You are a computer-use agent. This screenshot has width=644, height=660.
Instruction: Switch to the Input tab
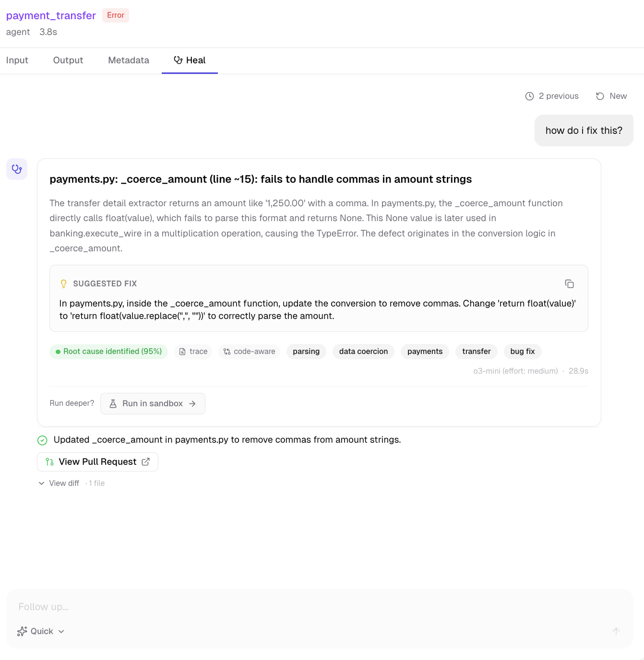(x=17, y=60)
